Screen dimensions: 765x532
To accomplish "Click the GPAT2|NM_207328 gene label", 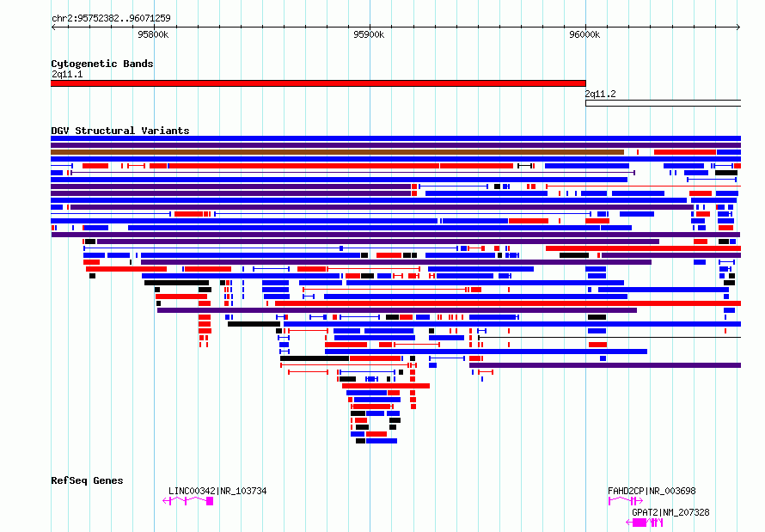I will coord(670,512).
